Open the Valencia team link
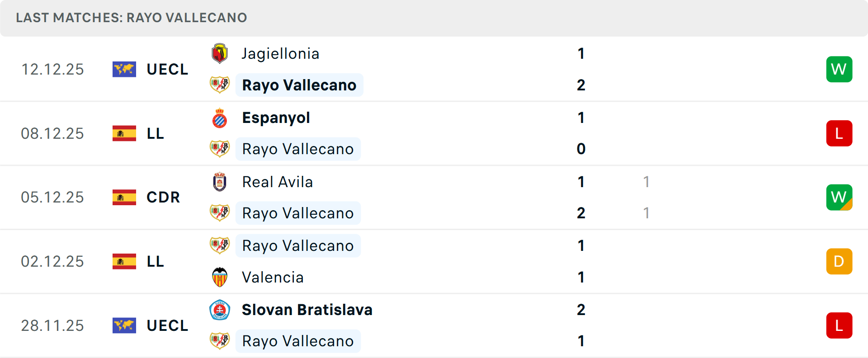Image resolution: width=868 pixels, height=358 pixels. [x=273, y=277]
